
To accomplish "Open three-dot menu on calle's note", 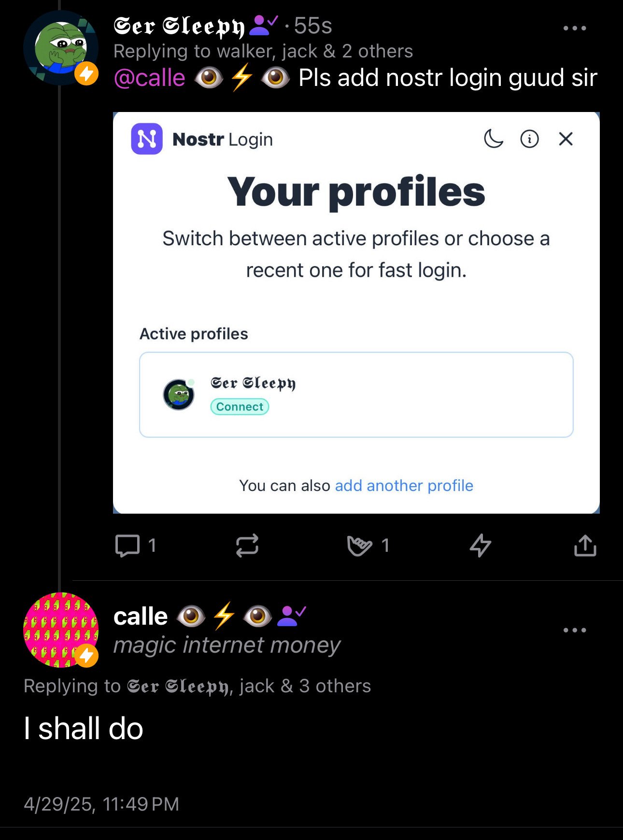I will 575,630.
